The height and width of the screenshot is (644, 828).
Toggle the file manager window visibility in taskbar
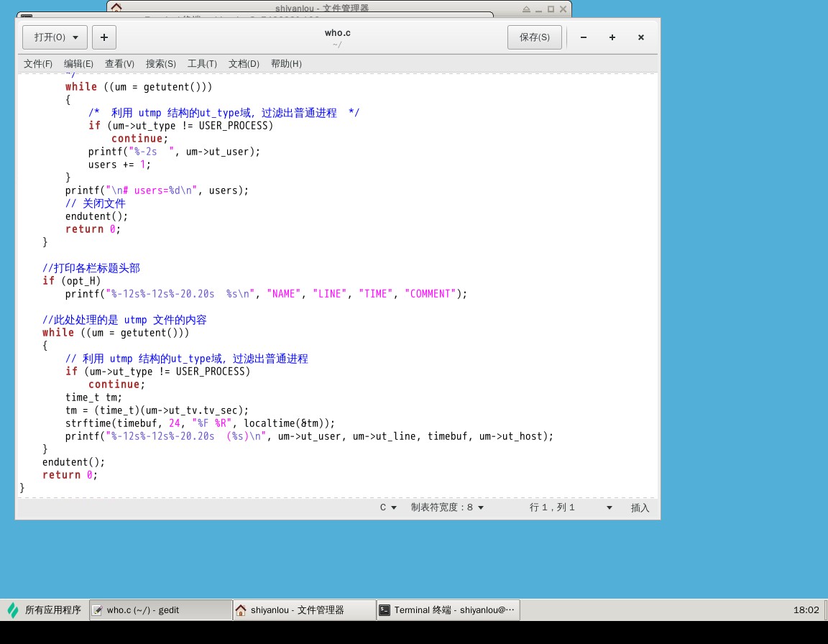coord(302,609)
